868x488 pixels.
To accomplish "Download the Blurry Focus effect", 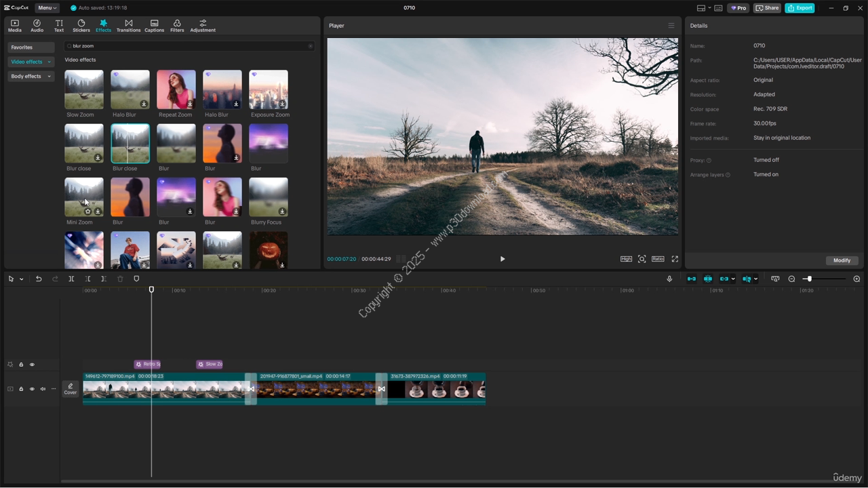I will click(282, 211).
